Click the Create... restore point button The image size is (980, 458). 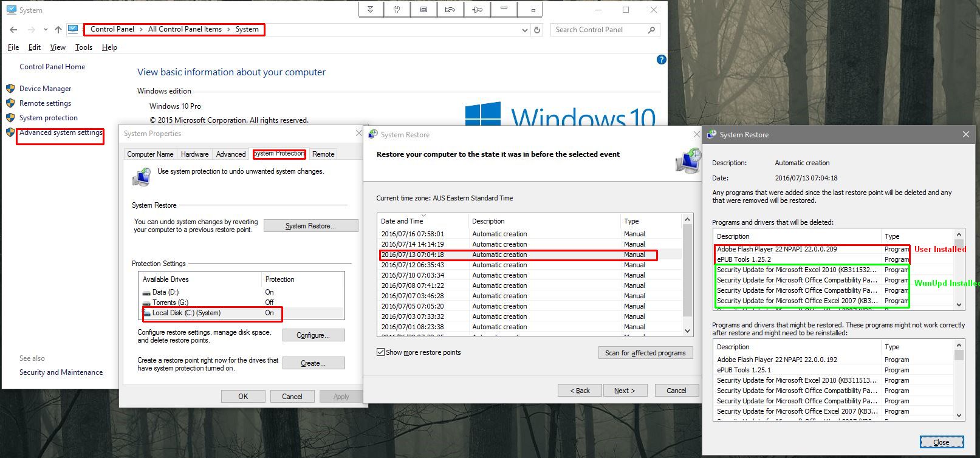pyautogui.click(x=314, y=363)
